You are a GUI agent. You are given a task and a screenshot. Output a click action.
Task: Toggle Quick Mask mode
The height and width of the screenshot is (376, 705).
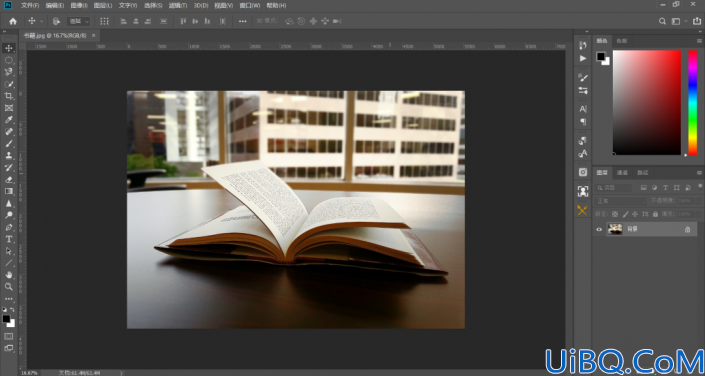[x=9, y=336]
